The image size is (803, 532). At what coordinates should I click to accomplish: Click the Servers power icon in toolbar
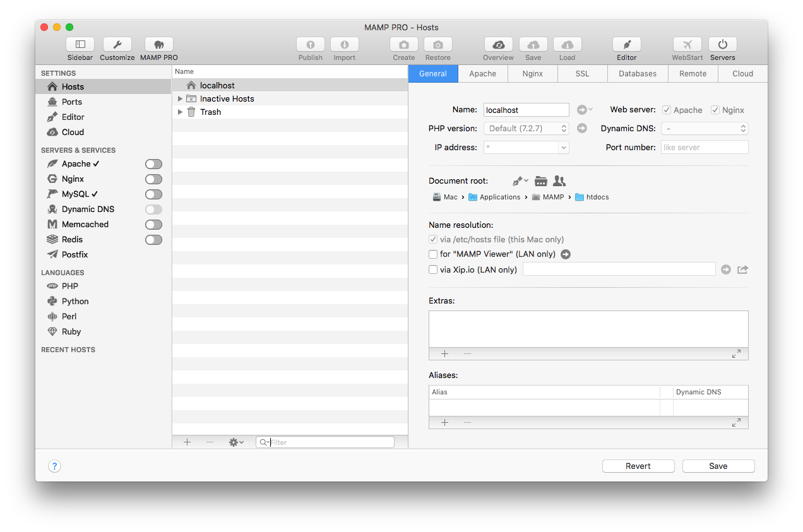(x=722, y=45)
